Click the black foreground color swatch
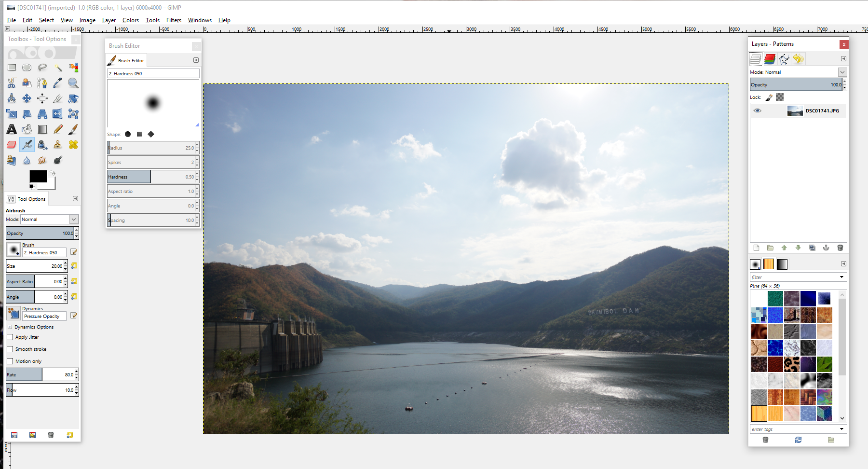Screen dimensions: 868x469 click(x=38, y=177)
